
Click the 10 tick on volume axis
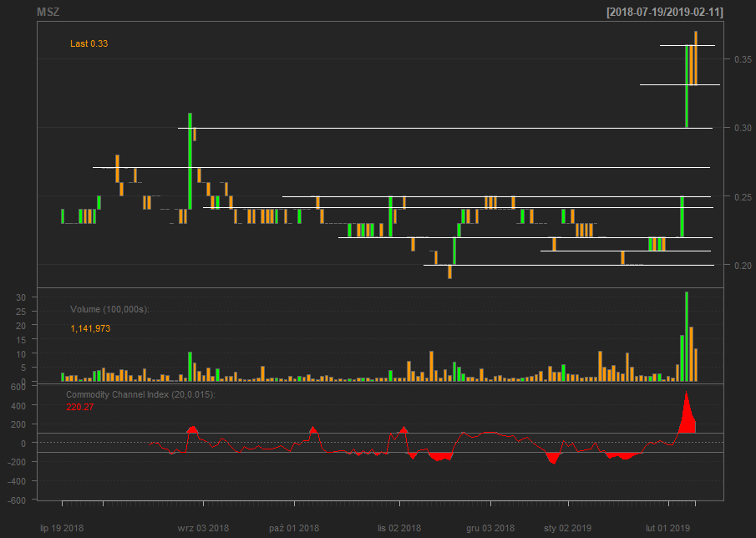point(20,354)
